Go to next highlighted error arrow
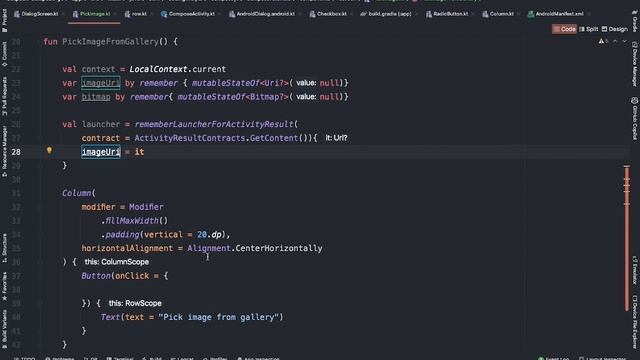Screen dimensions: 640x360 pos(624,41)
